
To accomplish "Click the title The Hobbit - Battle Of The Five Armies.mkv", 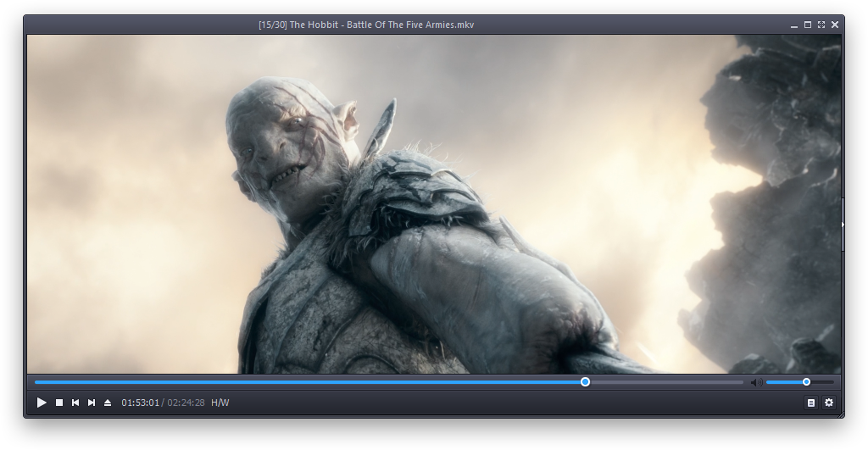I will point(382,25).
